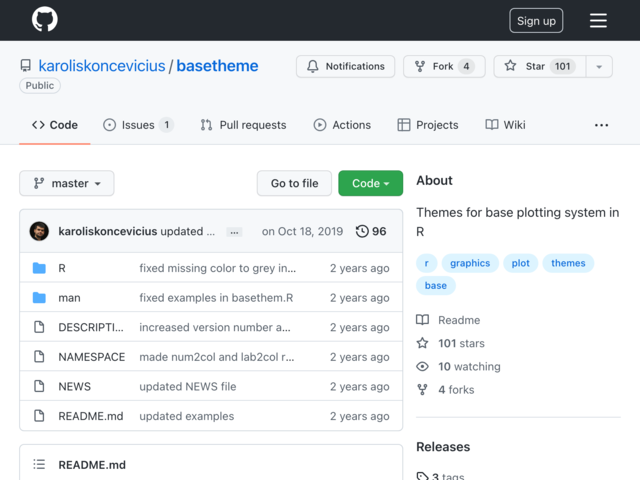Open the NEWS file name link

click(x=74, y=386)
